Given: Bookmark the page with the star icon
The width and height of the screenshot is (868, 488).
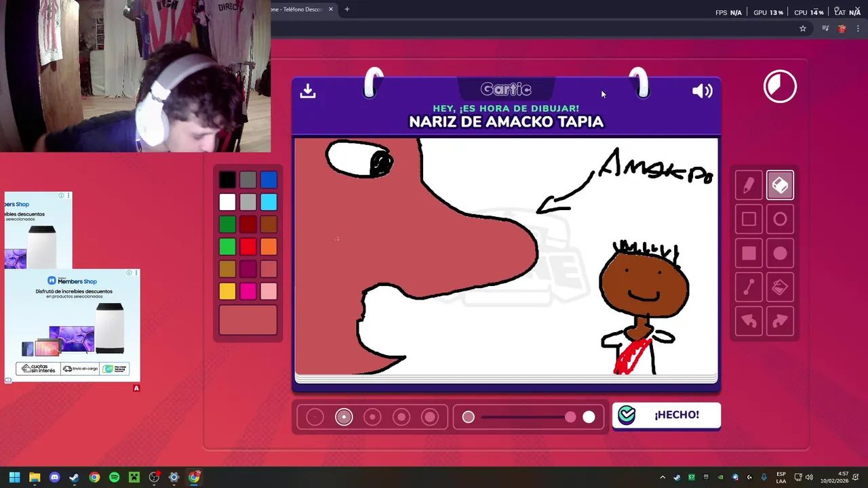Looking at the screenshot, I should pos(803,28).
